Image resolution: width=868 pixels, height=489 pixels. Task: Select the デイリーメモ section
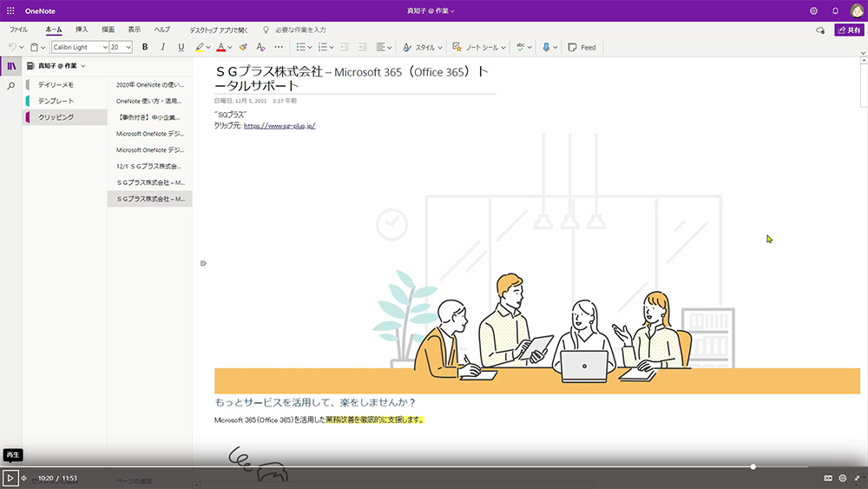[65, 85]
